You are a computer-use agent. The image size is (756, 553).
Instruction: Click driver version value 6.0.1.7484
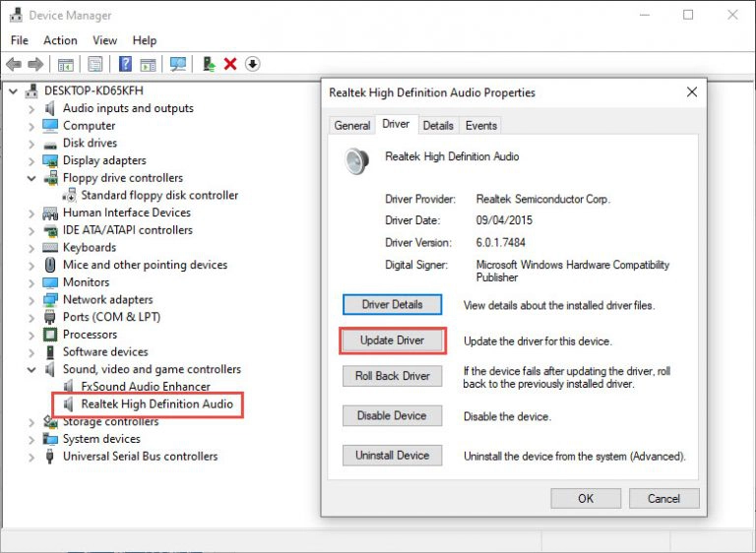click(500, 242)
